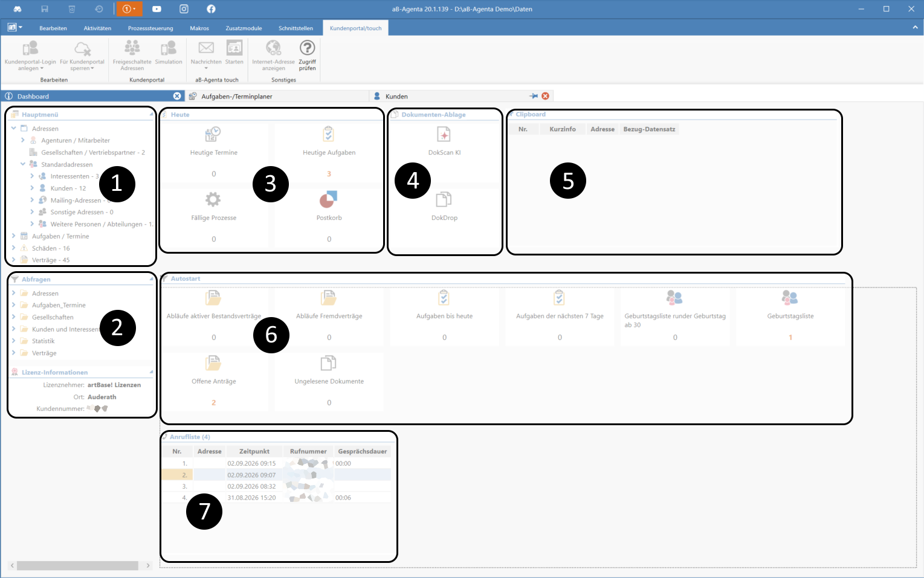This screenshot has height=578, width=924.
Task: Click the Kurzinfo column header
Action: pos(562,129)
